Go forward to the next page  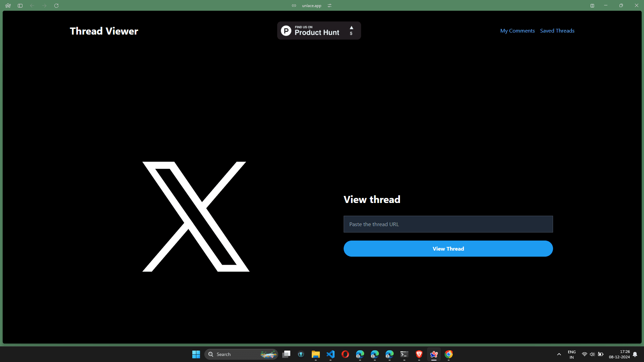click(x=44, y=6)
